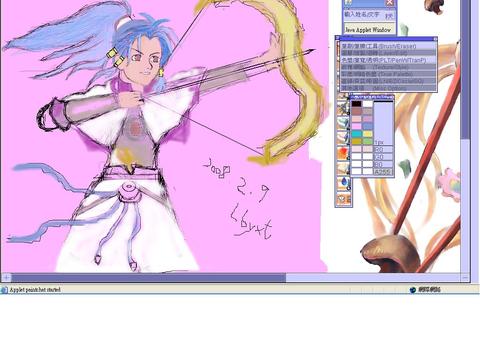Click the alpha A255 slider
Image resolution: width=480 pixels, height=360 pixels.
click(383, 172)
